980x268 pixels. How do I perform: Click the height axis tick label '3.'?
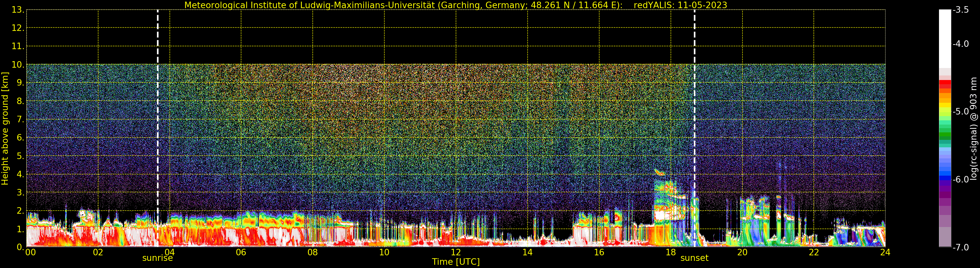(x=21, y=192)
